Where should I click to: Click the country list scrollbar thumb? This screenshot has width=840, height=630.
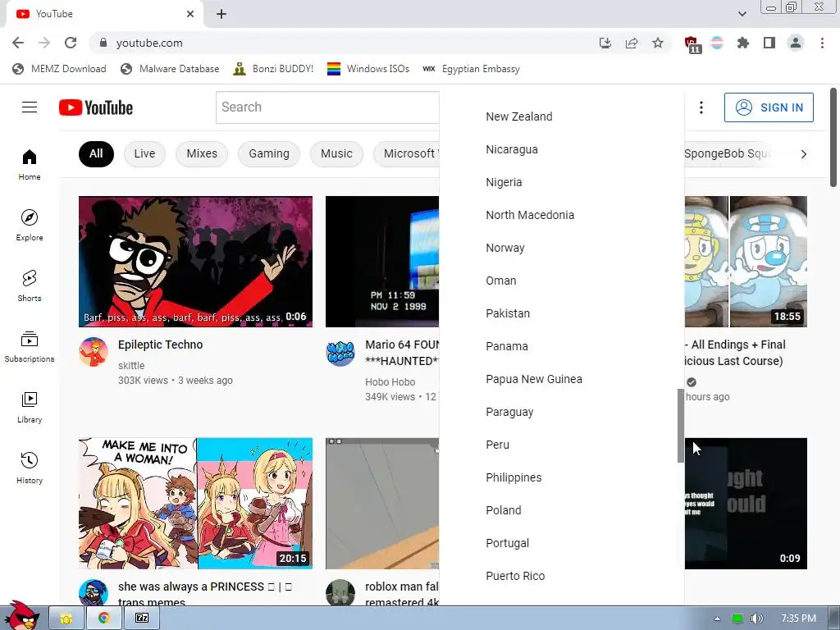click(x=680, y=426)
